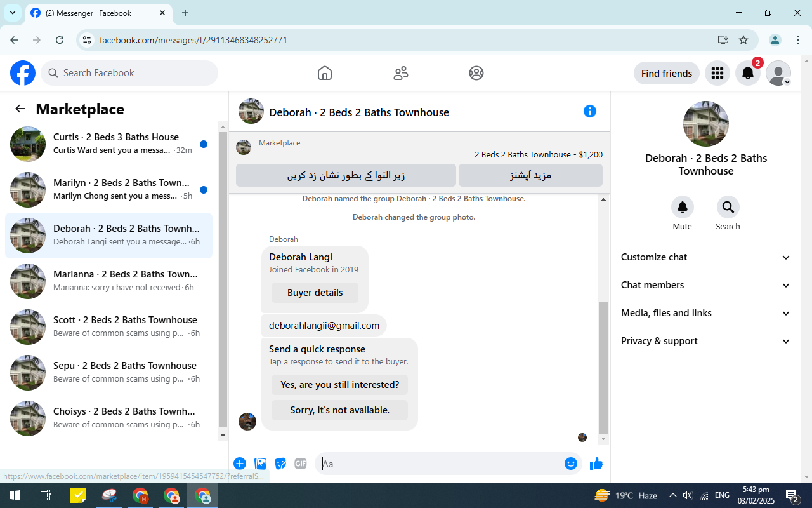
Task: Open account profile avatar menu
Action: (778, 73)
